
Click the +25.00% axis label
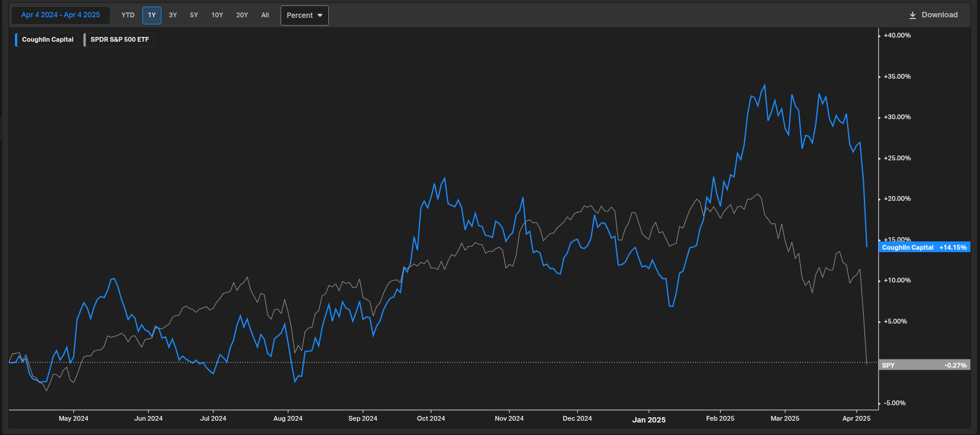pos(897,159)
